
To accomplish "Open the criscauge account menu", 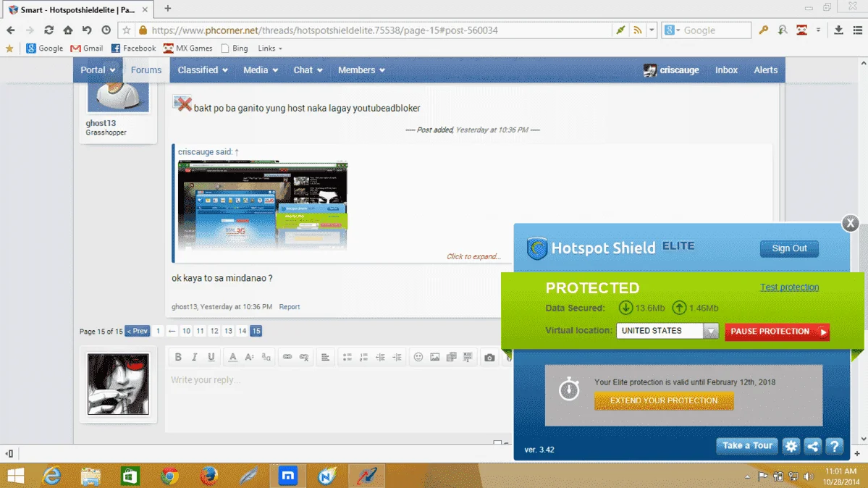I will click(672, 70).
